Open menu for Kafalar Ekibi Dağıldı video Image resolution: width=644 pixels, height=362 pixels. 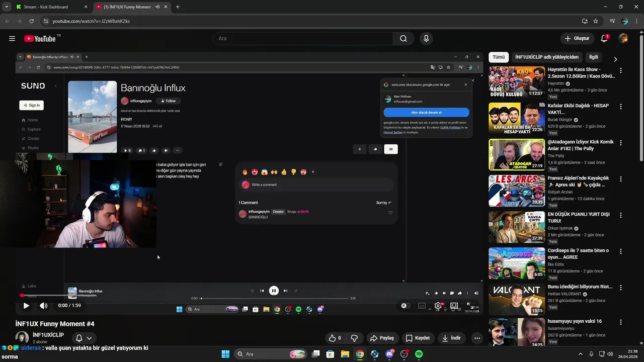point(621,107)
